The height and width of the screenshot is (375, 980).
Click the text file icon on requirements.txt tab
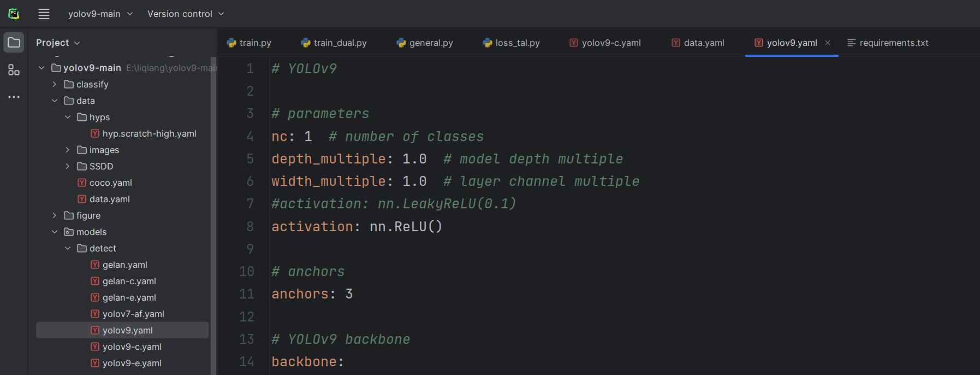[x=852, y=43]
